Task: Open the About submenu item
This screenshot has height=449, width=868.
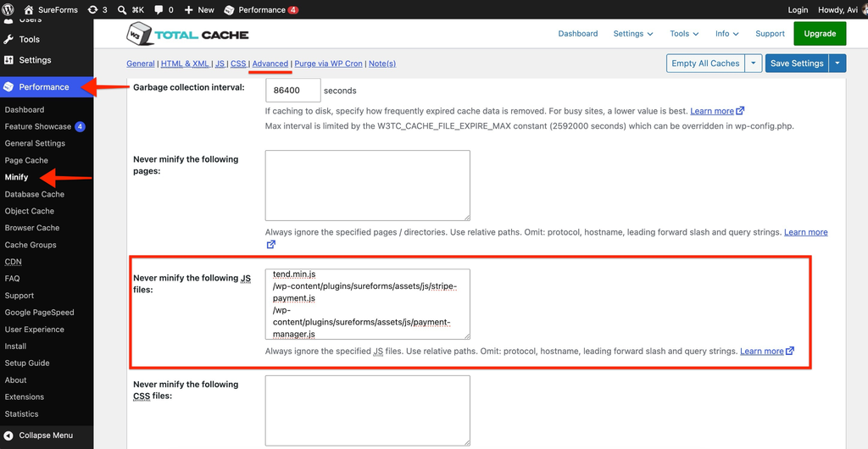Action: 15,380
